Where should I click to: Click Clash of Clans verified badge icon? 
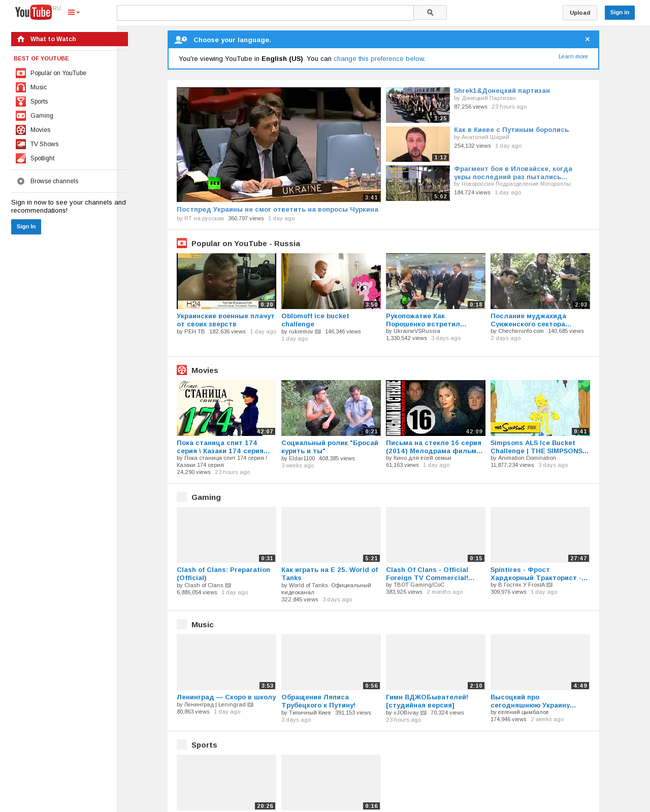pos(228,586)
